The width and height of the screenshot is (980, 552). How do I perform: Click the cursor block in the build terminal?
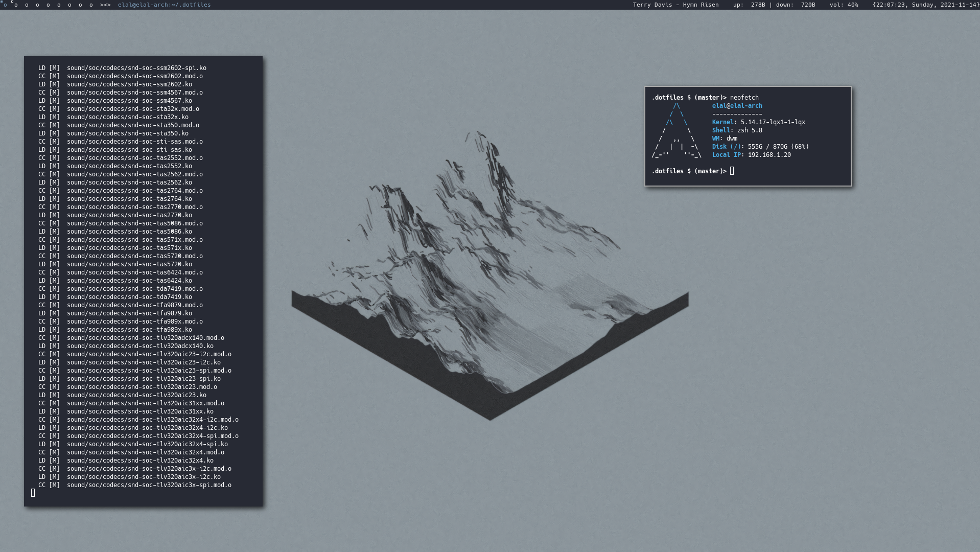click(33, 493)
